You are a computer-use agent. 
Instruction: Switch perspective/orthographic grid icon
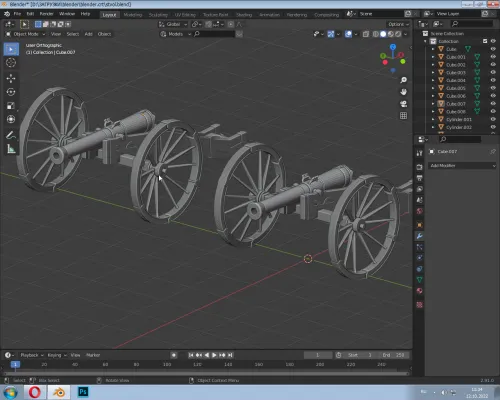click(403, 116)
